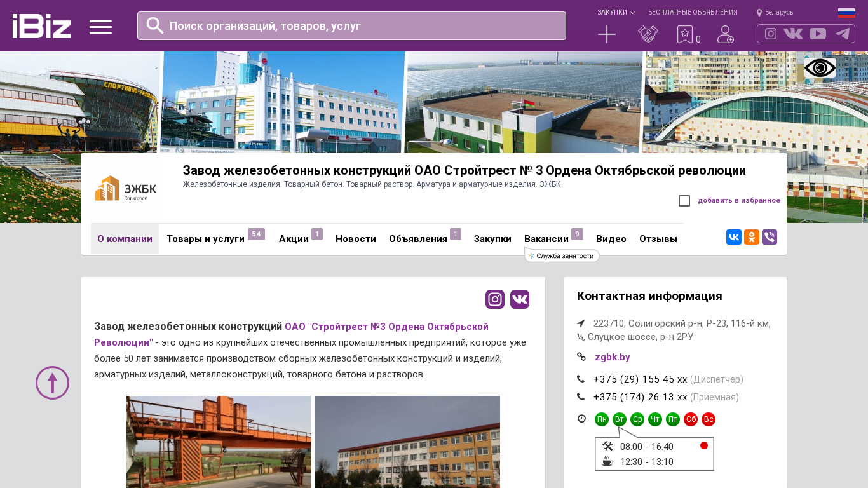Screen dimensions: 868x488
Task: Visit zgbk.by website link
Action: pyautogui.click(x=613, y=357)
